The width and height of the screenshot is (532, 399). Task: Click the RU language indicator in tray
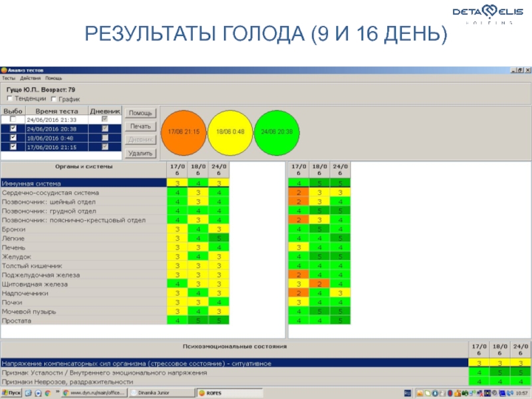[408, 393]
